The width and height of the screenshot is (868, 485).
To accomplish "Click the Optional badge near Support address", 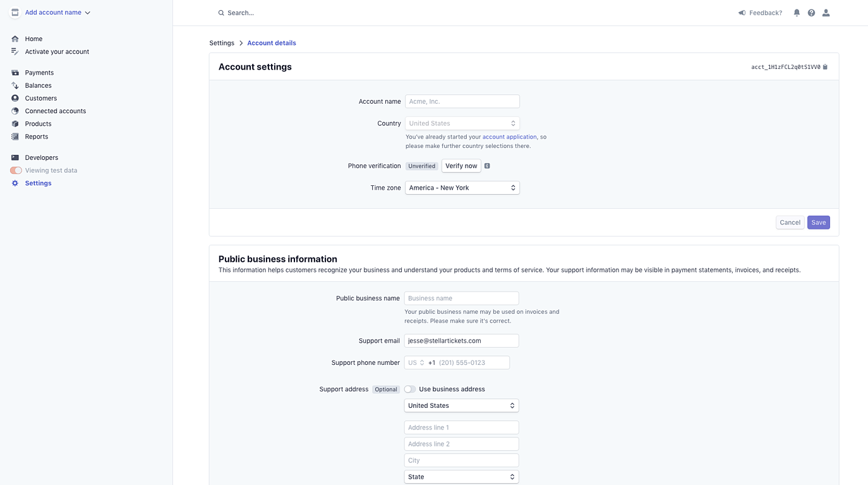I will pyautogui.click(x=386, y=390).
